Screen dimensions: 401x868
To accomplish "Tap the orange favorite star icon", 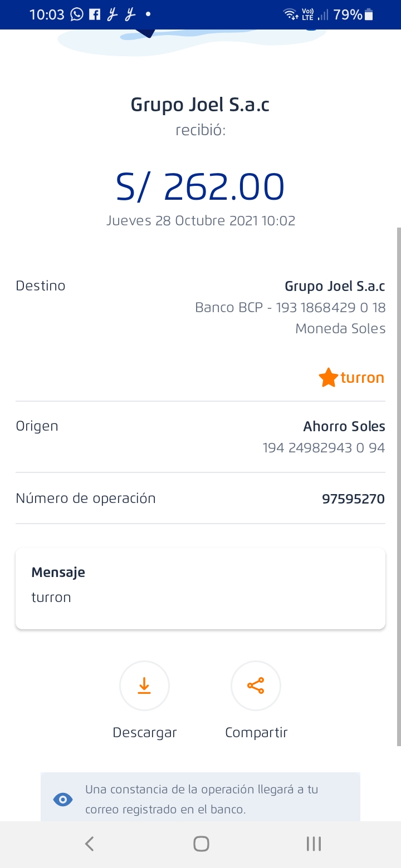I will point(328,378).
